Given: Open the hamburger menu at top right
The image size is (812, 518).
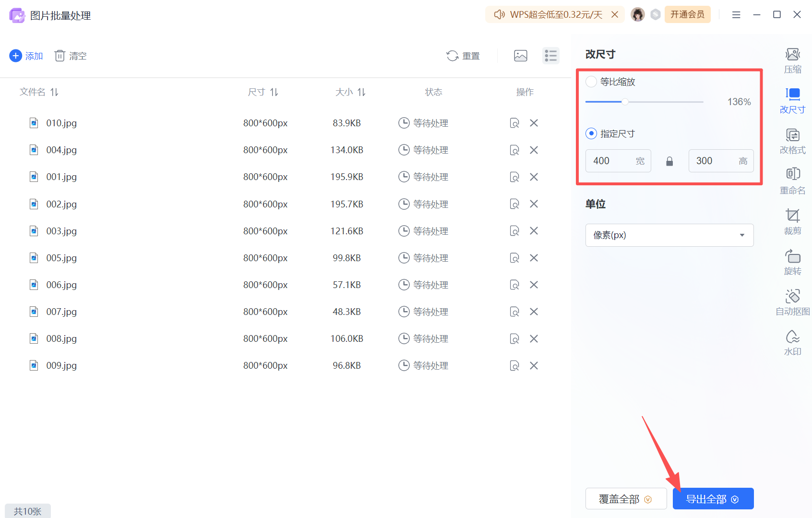Looking at the screenshot, I should (x=736, y=14).
